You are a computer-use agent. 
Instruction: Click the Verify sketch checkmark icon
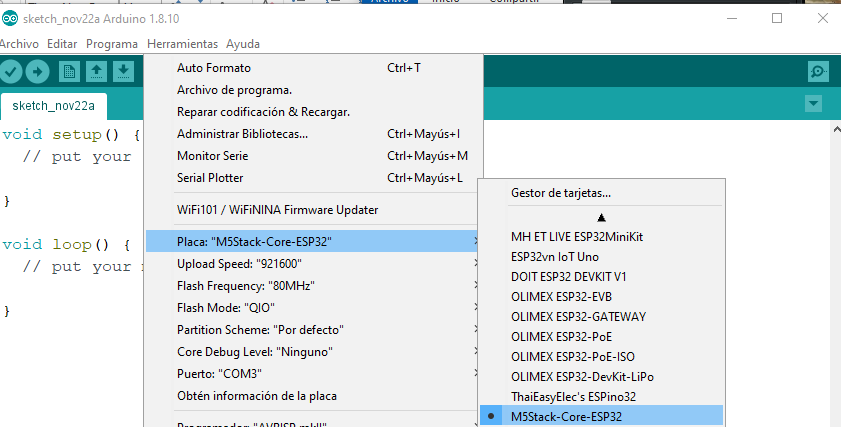pyautogui.click(x=11, y=71)
